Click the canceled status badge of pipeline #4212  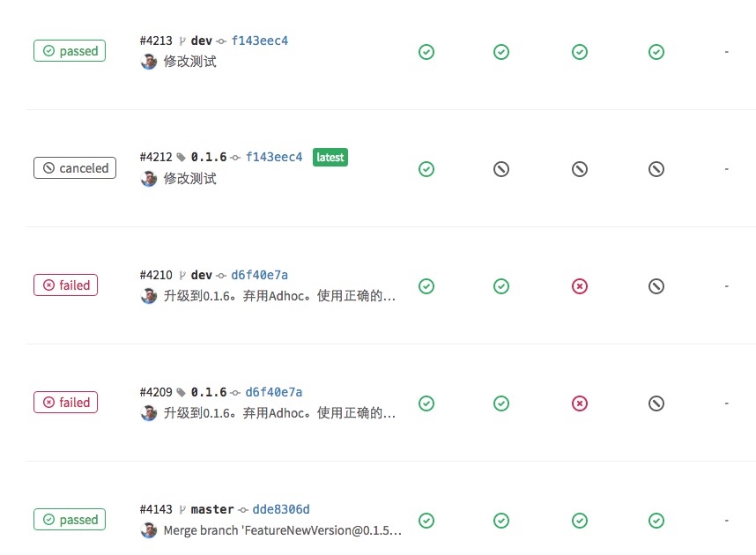[x=75, y=167]
